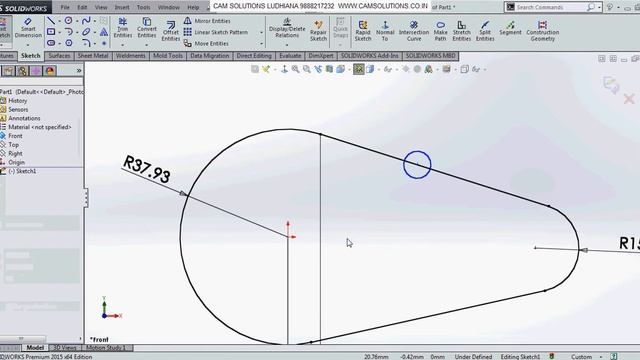
Task: Switch to the Weldments tab
Action: [x=131, y=56]
